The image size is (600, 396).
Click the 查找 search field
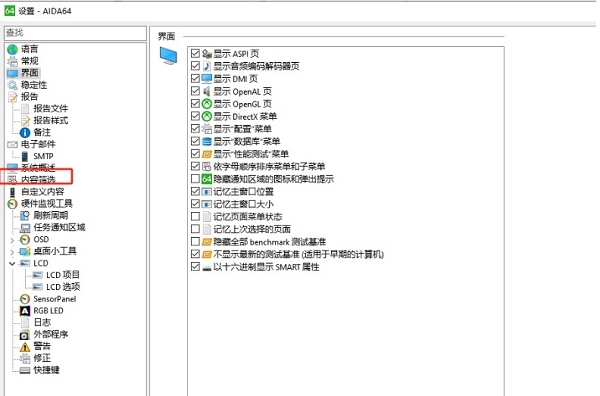[75, 33]
